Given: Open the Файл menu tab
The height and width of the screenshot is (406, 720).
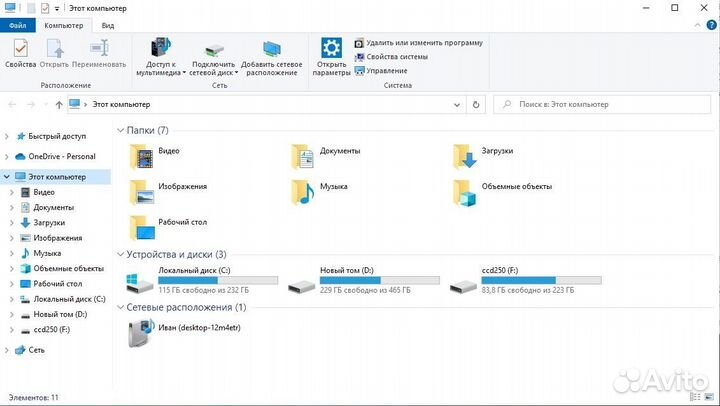Looking at the screenshot, I should (17, 24).
